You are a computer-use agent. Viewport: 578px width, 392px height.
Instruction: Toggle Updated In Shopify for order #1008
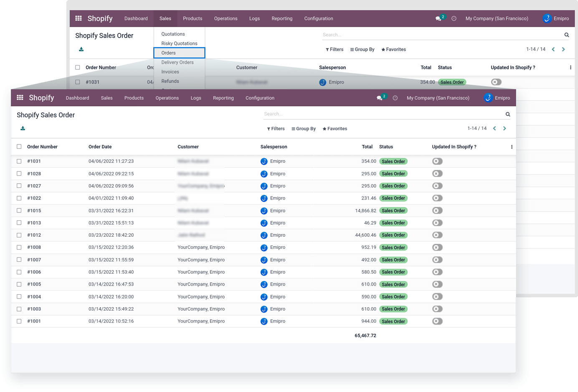pos(437,248)
